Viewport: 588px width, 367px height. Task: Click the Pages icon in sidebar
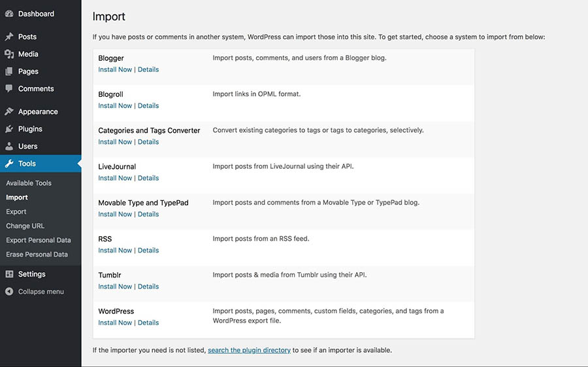[x=9, y=71]
